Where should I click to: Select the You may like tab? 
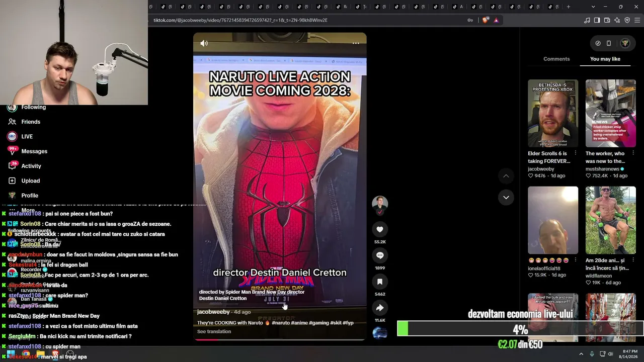[x=605, y=59]
